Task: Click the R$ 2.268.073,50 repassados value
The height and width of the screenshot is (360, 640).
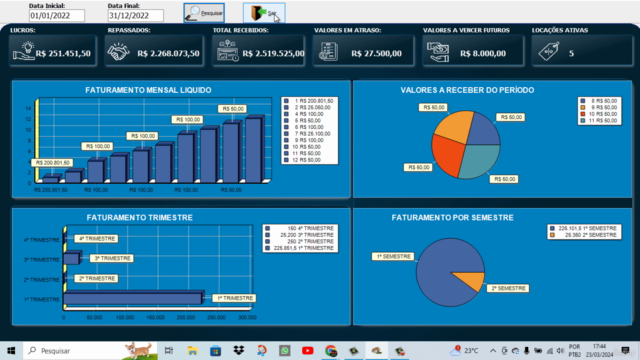Action: click(x=168, y=53)
